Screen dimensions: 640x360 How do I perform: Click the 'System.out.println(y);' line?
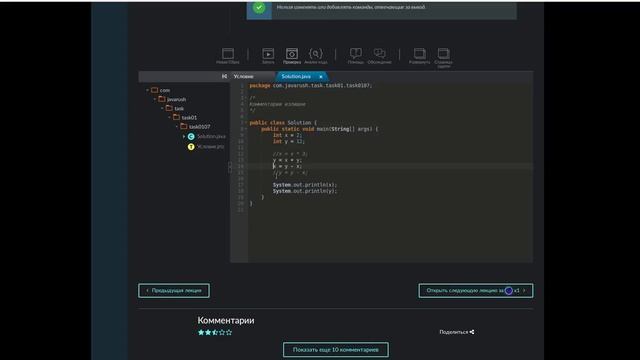[305, 191]
